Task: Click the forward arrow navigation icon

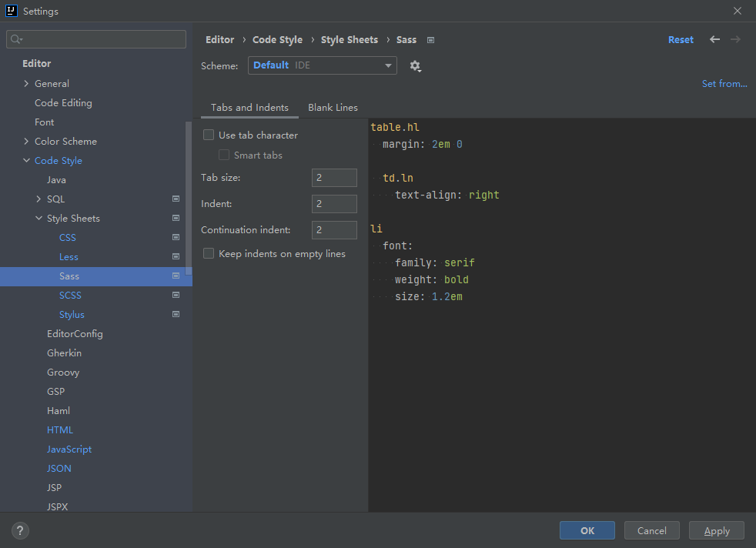Action: [735, 39]
